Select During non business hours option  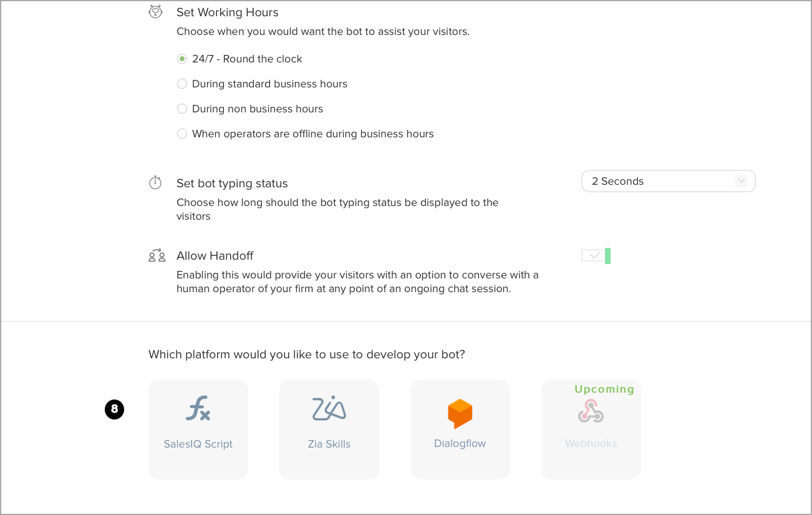182,109
